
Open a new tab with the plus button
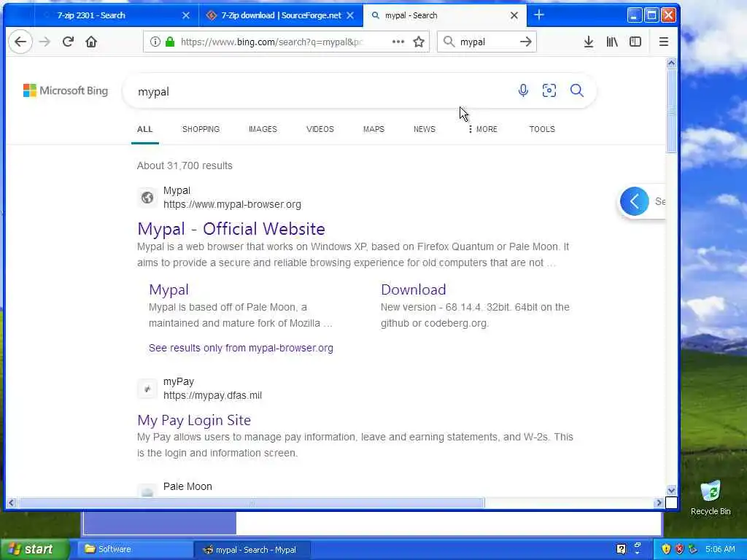pos(539,15)
